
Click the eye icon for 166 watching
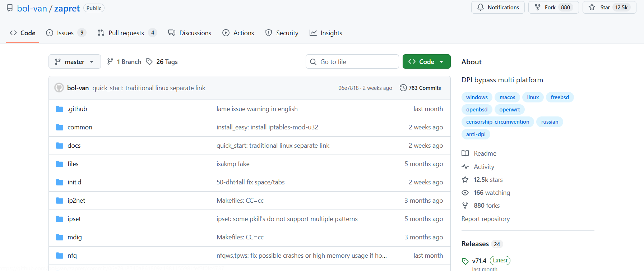point(465,193)
